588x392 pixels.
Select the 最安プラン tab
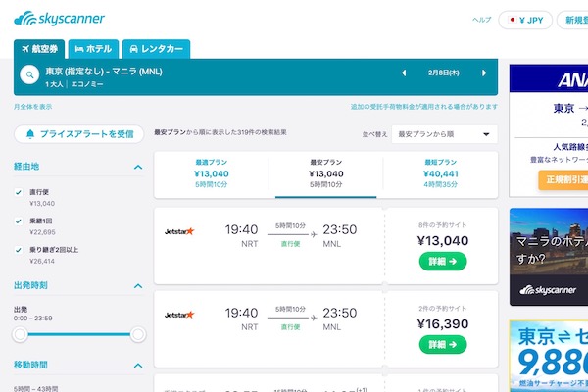(326, 173)
